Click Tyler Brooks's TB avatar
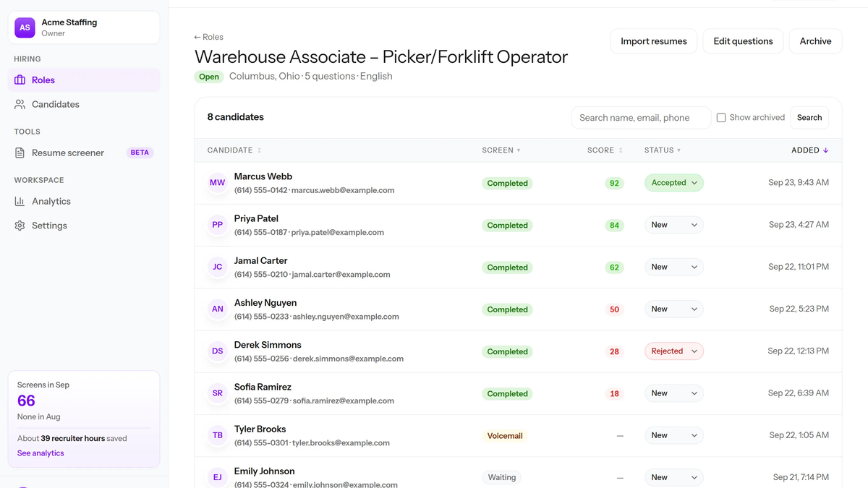The width and height of the screenshot is (868, 488). pos(217,435)
